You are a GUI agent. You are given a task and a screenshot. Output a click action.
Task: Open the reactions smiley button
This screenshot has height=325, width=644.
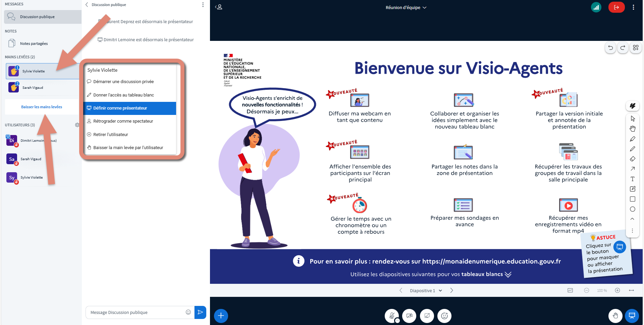[x=444, y=316]
